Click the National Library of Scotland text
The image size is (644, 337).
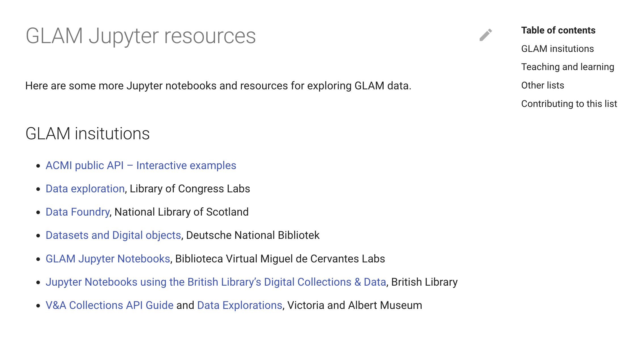coord(181,212)
